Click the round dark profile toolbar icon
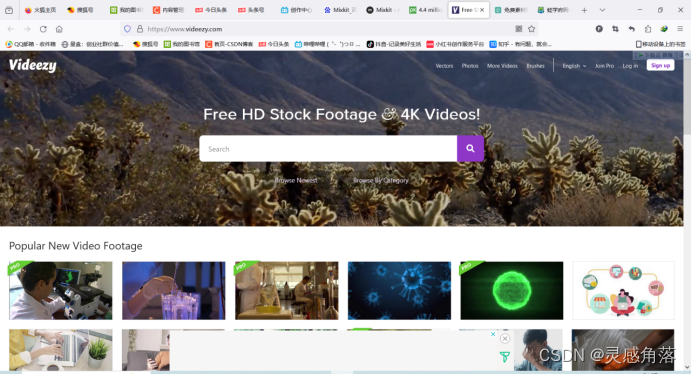 click(599, 29)
